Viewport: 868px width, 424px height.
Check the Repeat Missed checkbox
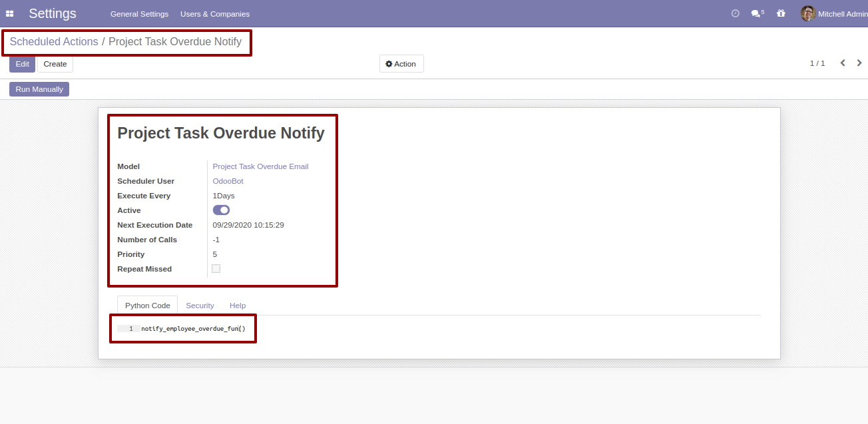216,269
